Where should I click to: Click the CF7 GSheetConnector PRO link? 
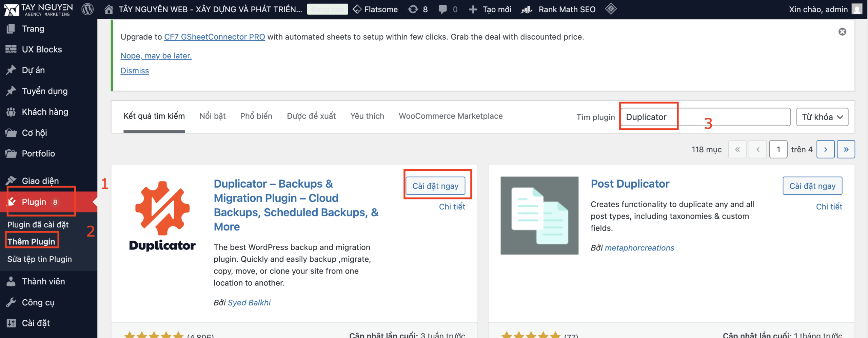(214, 37)
